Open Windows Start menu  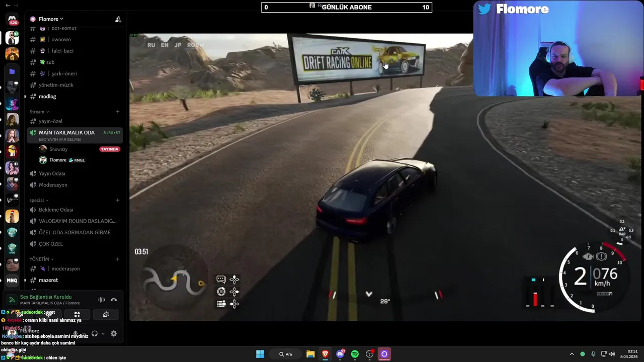(260, 354)
